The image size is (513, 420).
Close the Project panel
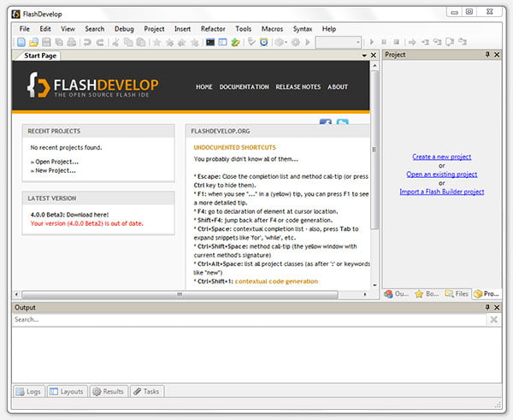[x=497, y=55]
